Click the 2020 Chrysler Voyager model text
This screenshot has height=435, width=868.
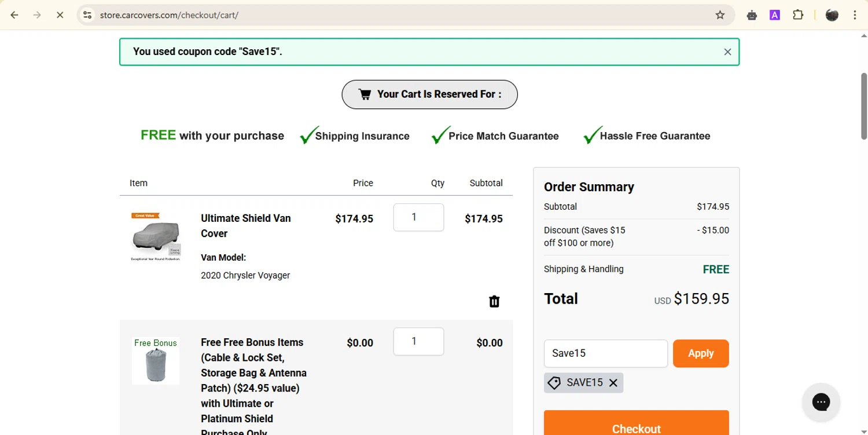point(245,276)
